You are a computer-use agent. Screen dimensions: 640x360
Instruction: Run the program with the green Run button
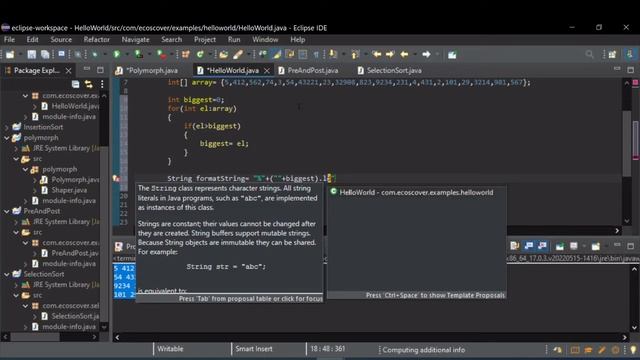[x=117, y=54]
